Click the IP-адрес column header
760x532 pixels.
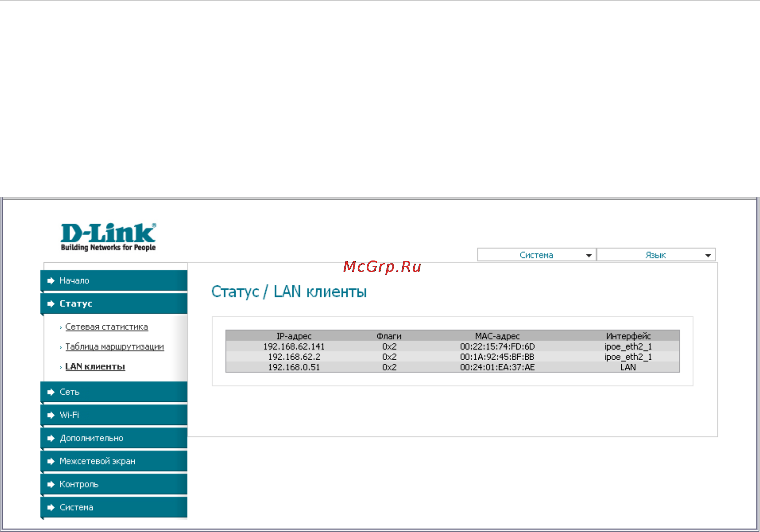coord(294,336)
